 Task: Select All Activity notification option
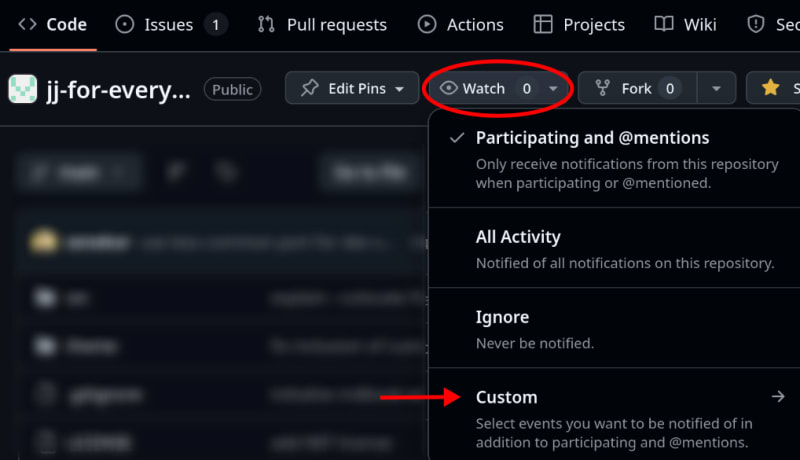click(614, 249)
